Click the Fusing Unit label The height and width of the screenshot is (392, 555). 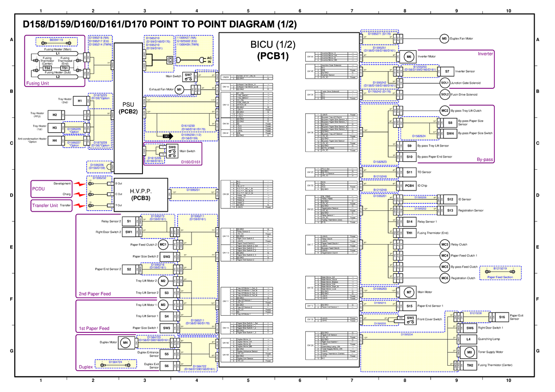click(x=38, y=83)
